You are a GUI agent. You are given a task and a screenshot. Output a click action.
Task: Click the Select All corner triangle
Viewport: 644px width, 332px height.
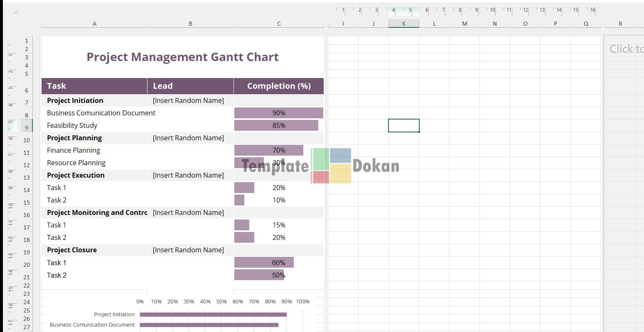tap(15, 12)
